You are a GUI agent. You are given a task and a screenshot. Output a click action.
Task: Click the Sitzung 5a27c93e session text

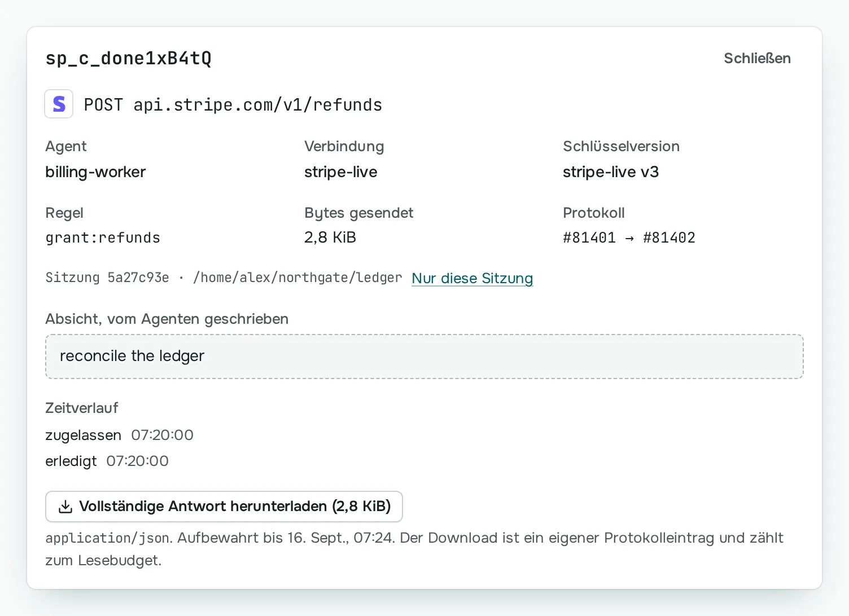pyautogui.click(x=107, y=278)
